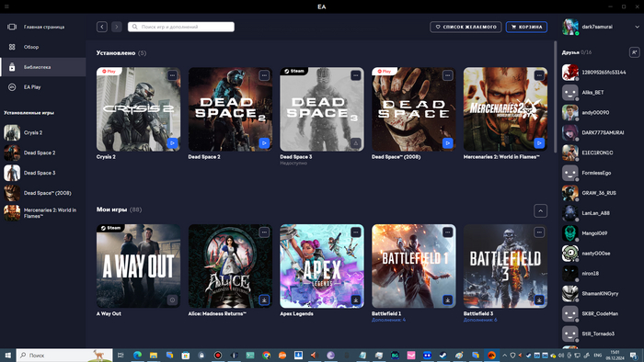Click the library vertical scrollbar
The height and width of the screenshot is (362, 644).
[x=556, y=96]
